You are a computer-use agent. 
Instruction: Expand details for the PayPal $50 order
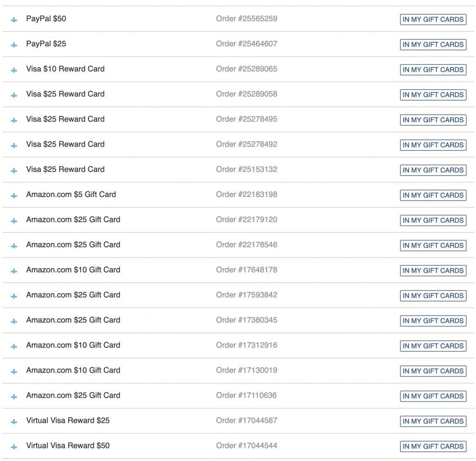13,20
